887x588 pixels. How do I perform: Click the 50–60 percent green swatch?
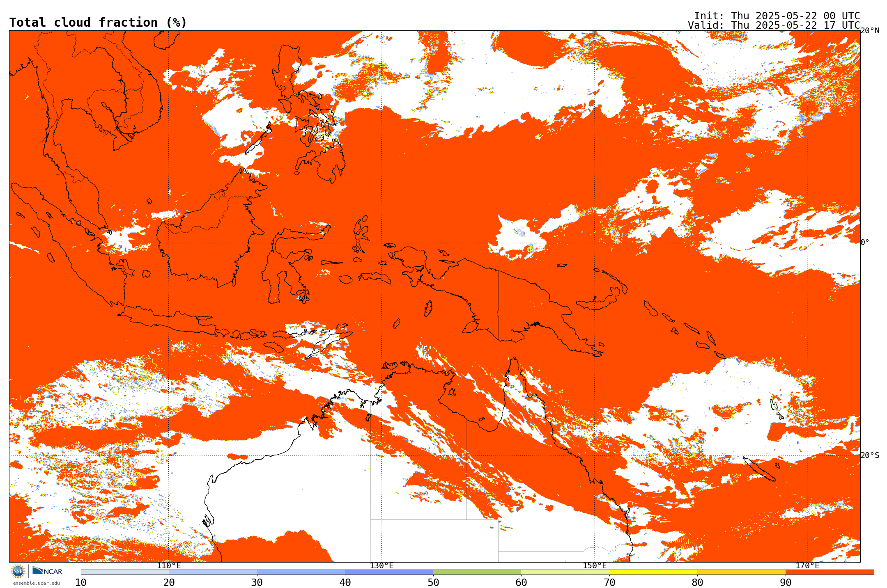click(x=477, y=572)
